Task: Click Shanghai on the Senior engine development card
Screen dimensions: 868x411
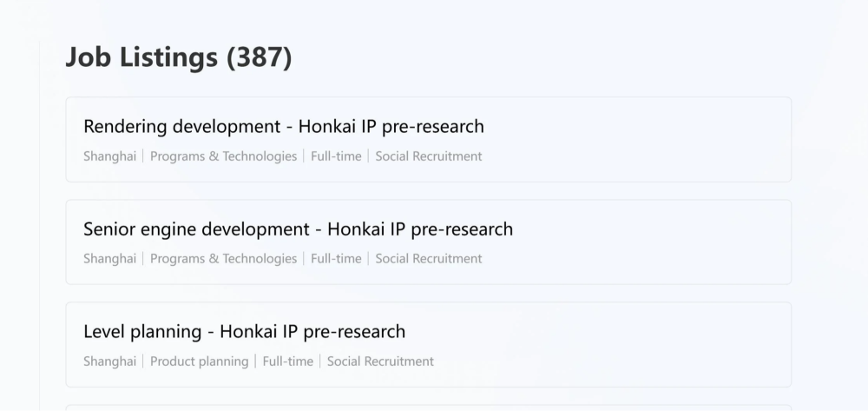Action: pyautogui.click(x=109, y=259)
